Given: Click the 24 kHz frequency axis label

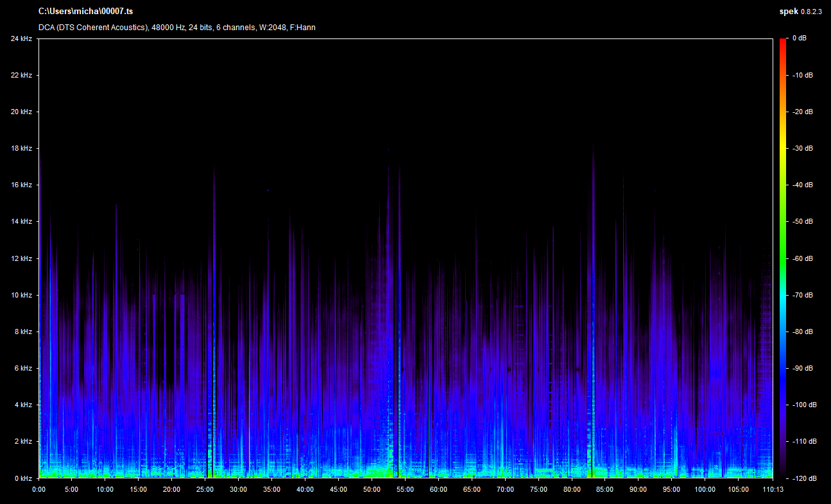Looking at the screenshot, I should coord(21,38).
